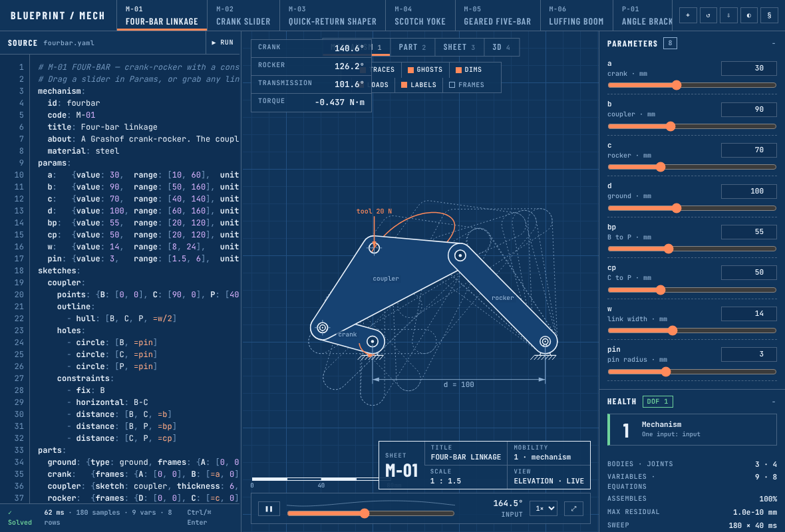785x532 pixels.
Task: Click the crank value field showing 30
Action: coord(748,68)
